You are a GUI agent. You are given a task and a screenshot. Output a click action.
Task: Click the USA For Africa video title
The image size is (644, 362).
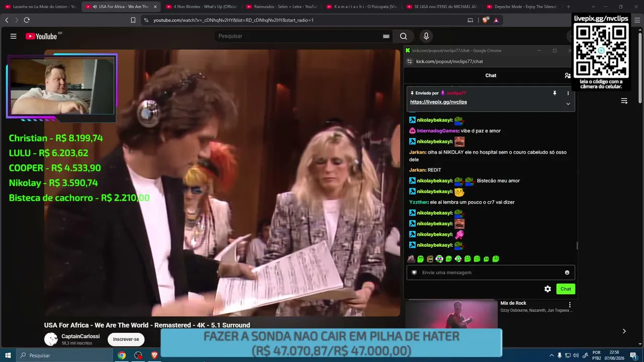147,325
